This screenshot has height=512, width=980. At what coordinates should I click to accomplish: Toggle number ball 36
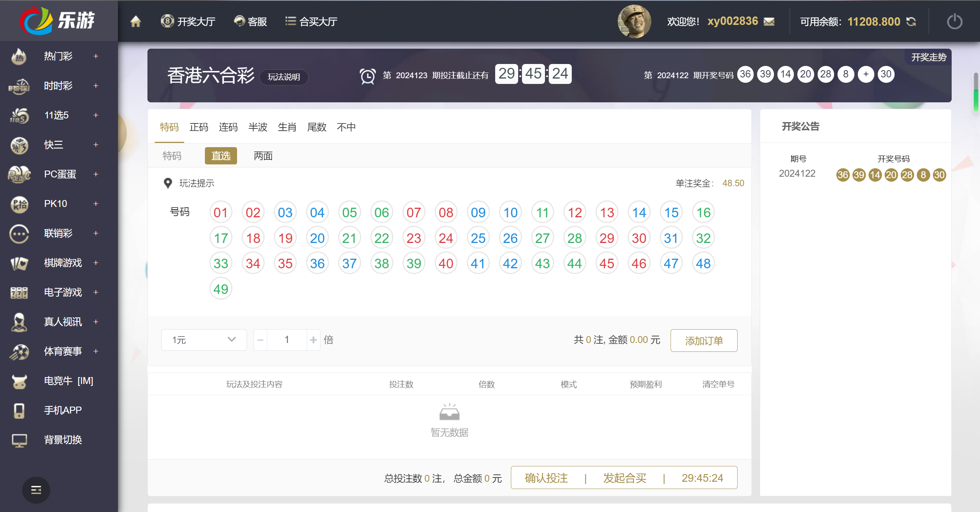(317, 263)
